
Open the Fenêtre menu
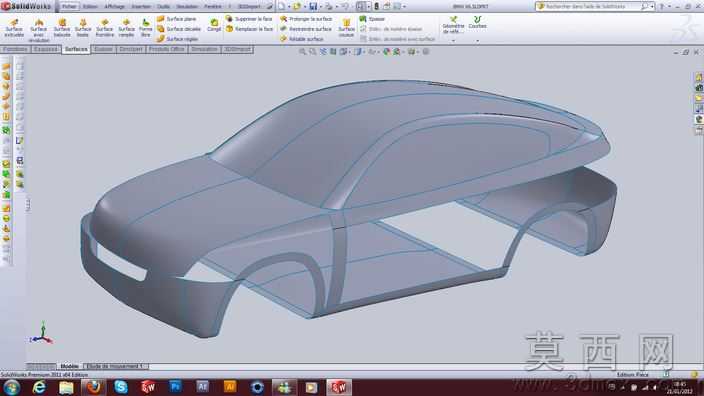point(213,6)
